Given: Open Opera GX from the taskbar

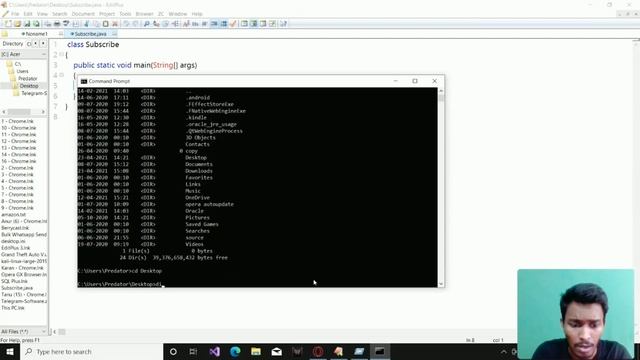Looking at the screenshot, I should click(318, 351).
